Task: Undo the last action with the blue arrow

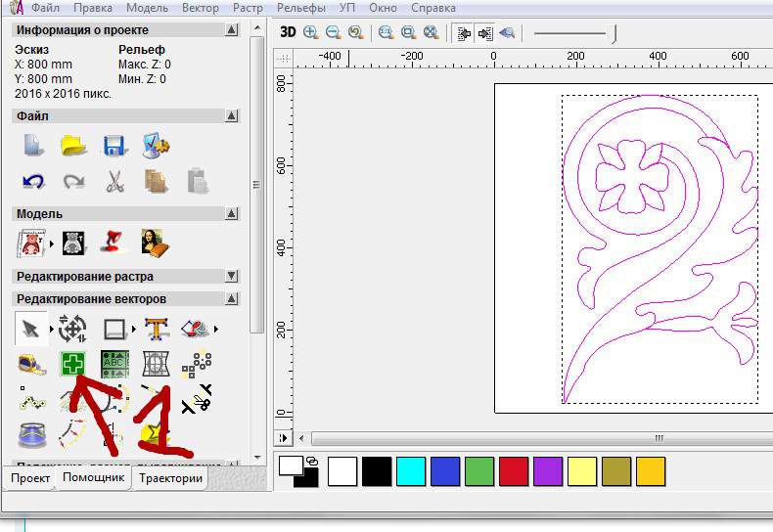Action: tap(33, 182)
